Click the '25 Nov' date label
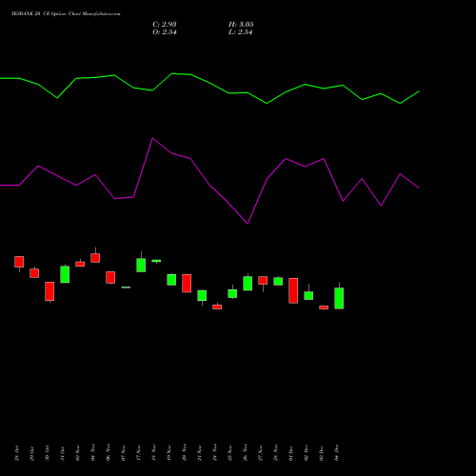The height and width of the screenshot is (476, 476). pyautogui.click(x=229, y=452)
